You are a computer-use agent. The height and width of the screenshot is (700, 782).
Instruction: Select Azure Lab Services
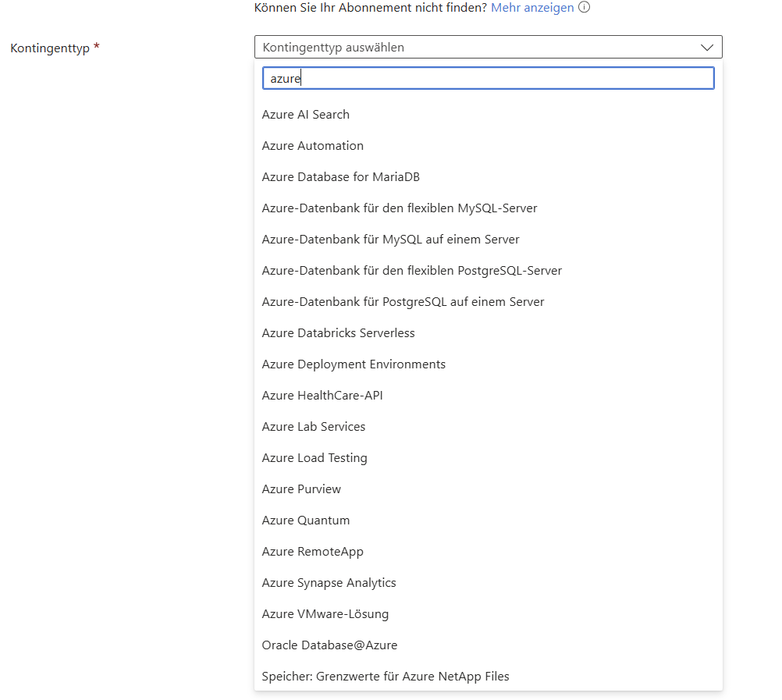pyautogui.click(x=489, y=427)
